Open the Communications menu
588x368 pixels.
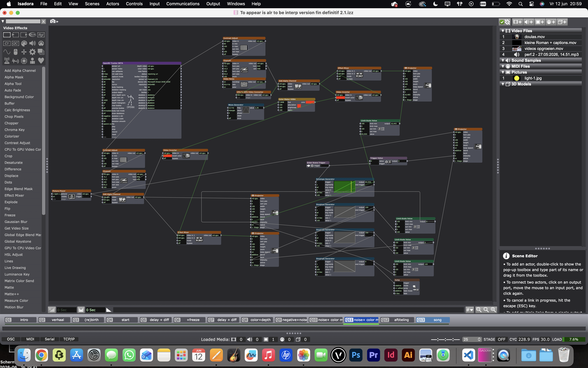pos(183,4)
